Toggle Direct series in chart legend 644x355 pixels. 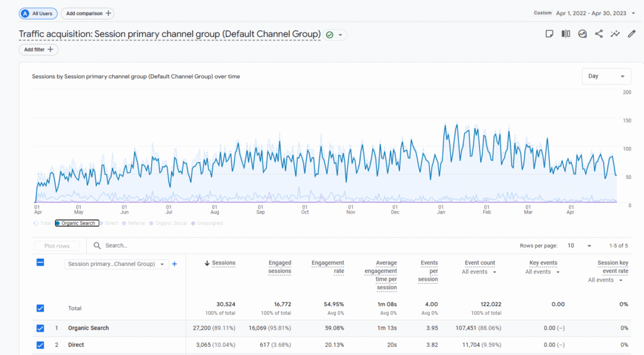[x=109, y=223]
